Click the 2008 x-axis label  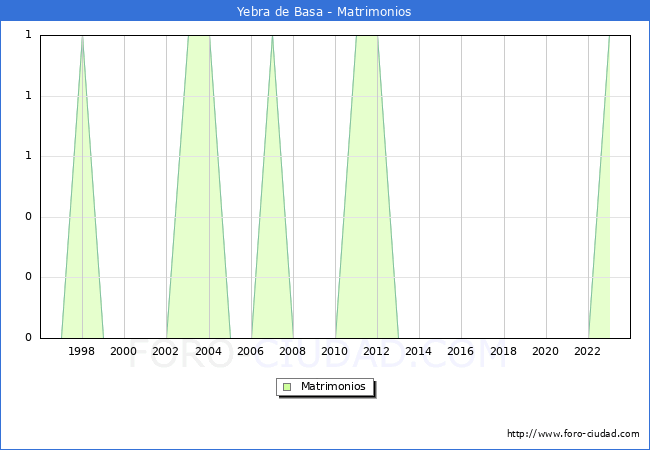[293, 351]
